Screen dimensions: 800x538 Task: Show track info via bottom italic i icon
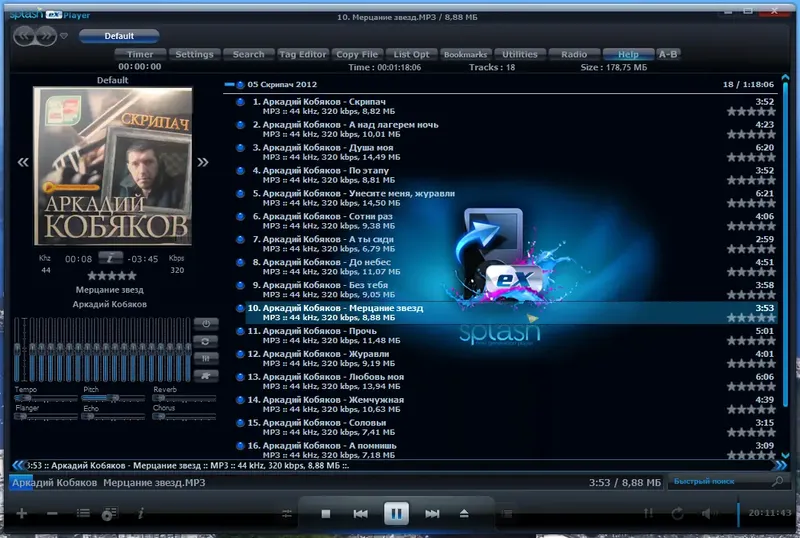(141, 513)
